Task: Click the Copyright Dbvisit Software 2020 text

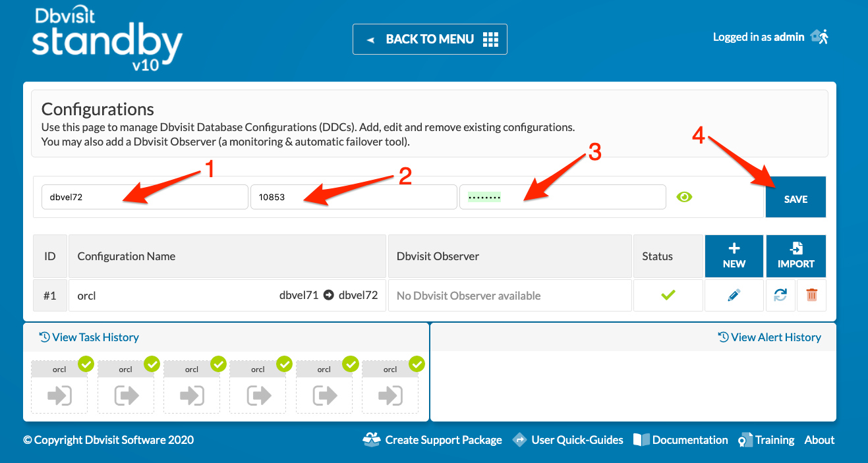Action: (109, 440)
